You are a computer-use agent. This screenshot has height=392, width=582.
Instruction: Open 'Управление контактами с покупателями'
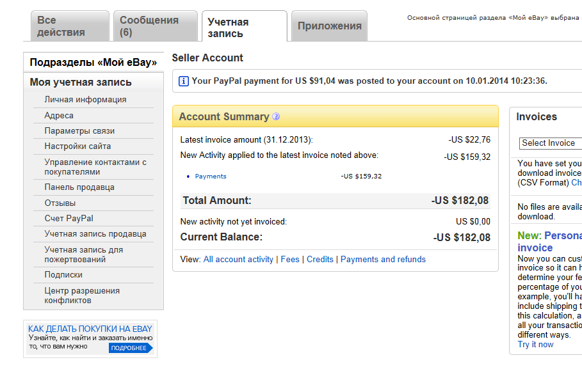(x=95, y=167)
